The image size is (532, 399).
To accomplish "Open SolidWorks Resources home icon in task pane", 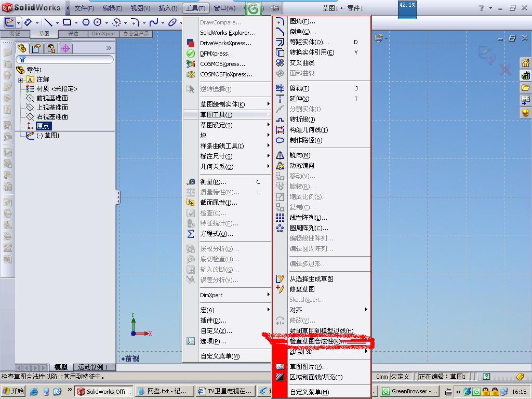I will coord(526,63).
